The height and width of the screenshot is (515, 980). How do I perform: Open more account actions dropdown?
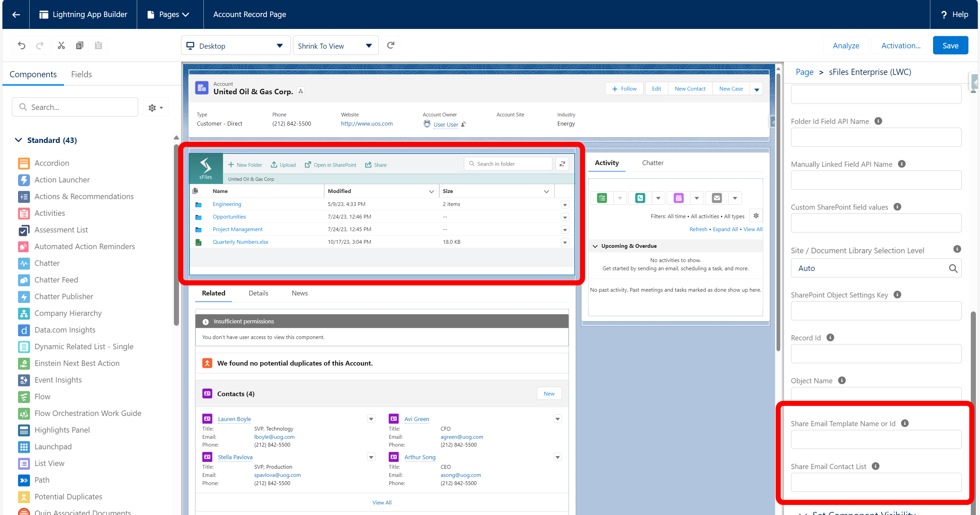[x=757, y=89]
